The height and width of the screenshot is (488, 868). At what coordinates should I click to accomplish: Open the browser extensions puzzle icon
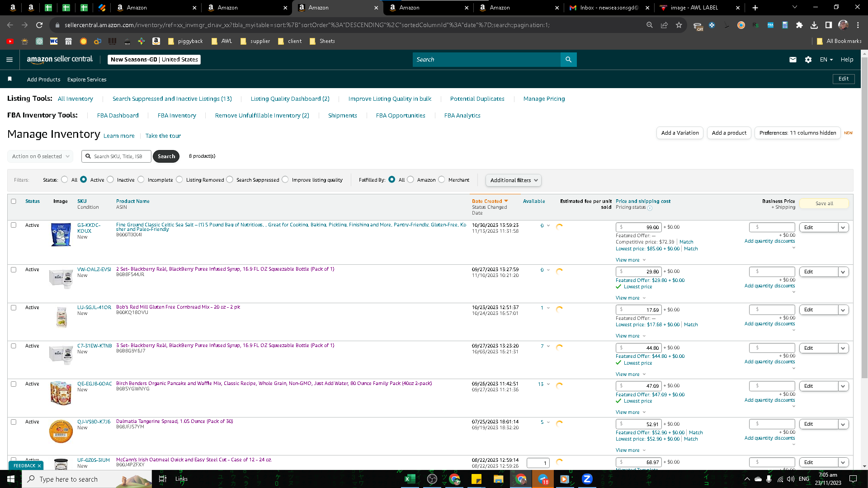pos(799,25)
